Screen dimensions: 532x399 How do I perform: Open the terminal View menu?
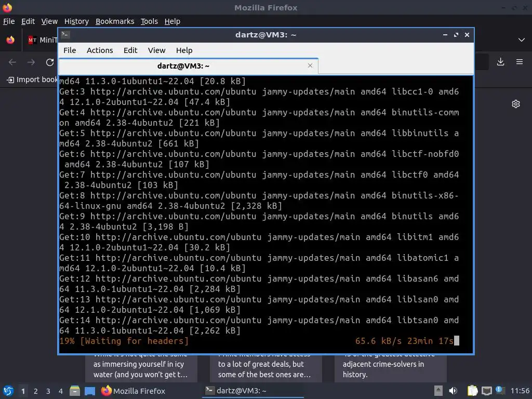tap(156, 50)
